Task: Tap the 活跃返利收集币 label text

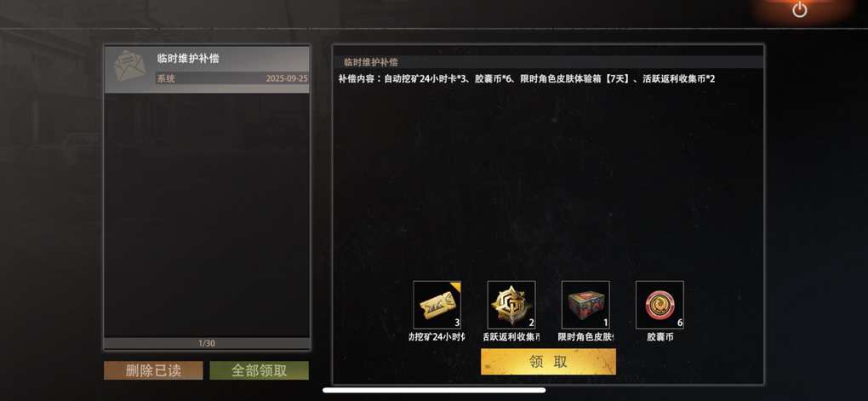Action: [511, 336]
